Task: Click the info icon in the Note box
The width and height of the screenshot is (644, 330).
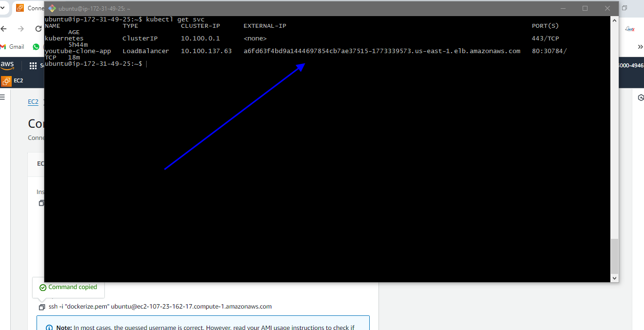Action: pyautogui.click(x=49, y=328)
